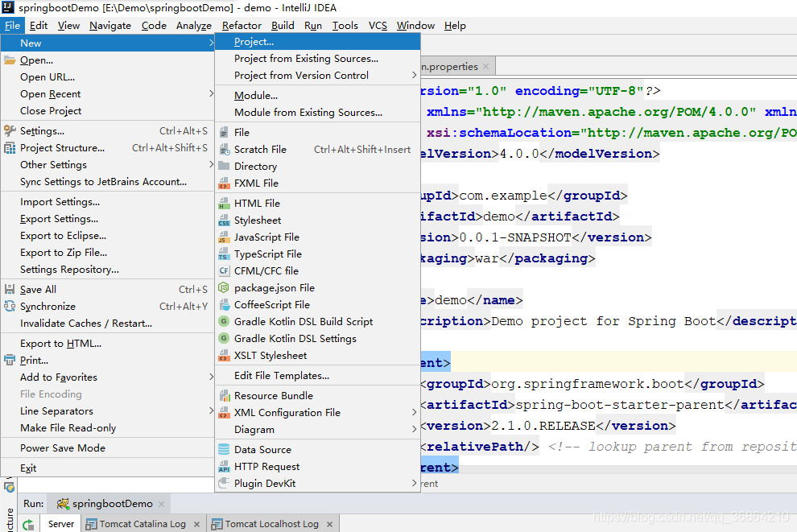Click the XSLT Stylesheet icon
The width and height of the screenshot is (797, 532).
(224, 355)
